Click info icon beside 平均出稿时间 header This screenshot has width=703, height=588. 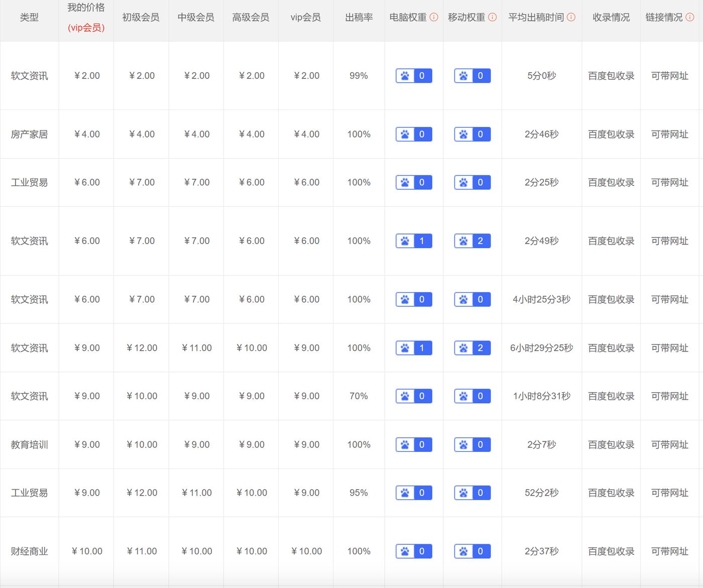click(571, 17)
